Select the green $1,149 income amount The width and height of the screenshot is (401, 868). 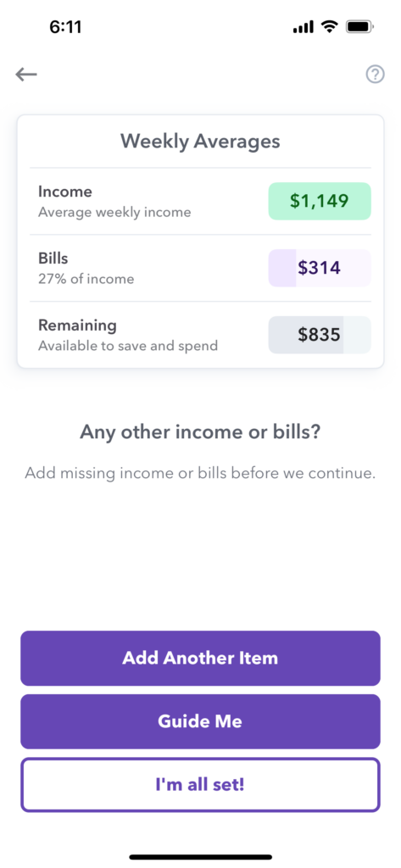point(320,201)
